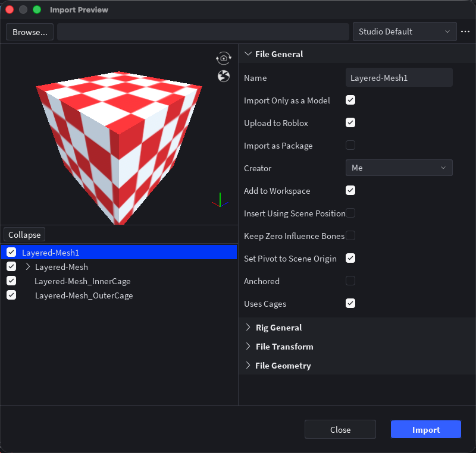
Task: Click the Close button
Action: [340, 429]
